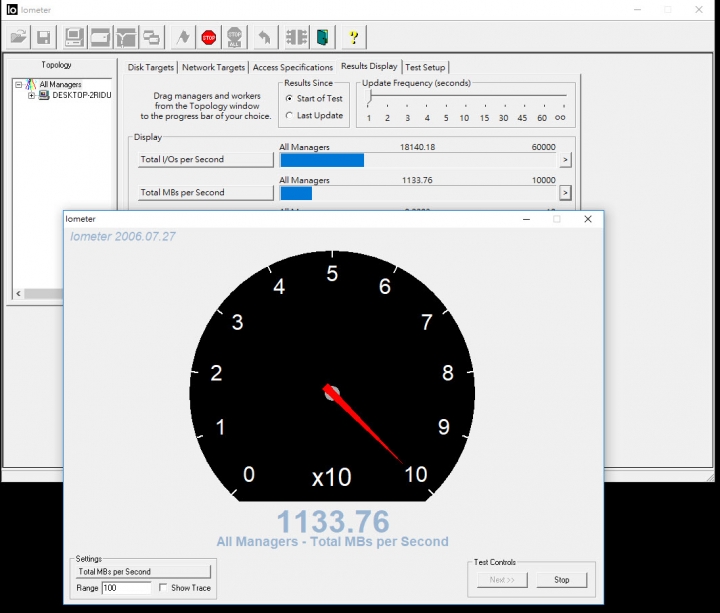This screenshot has height=613, width=720.
Task: Click the Start disk worker icon
Action: pyautogui.click(x=100, y=37)
